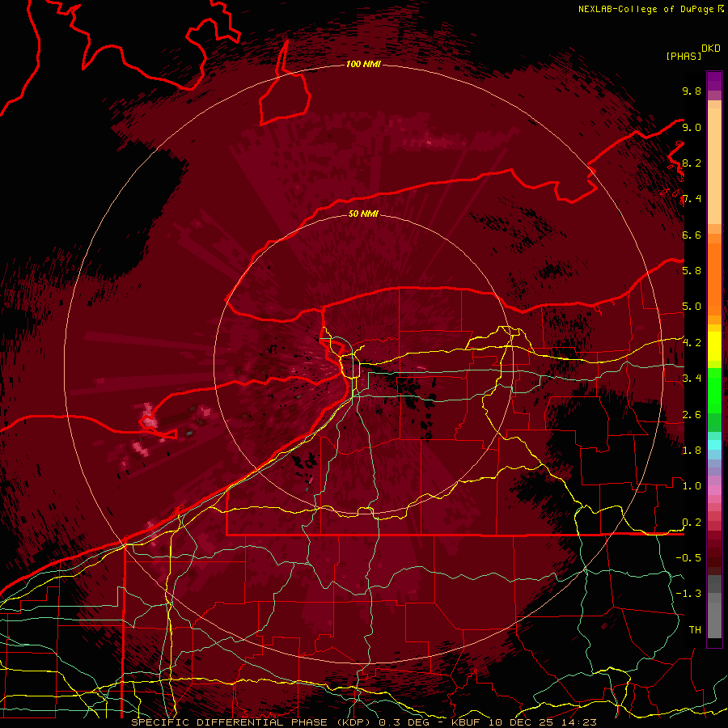The image size is (728, 728).
Task: Click the 9.0 value on the scale
Action: (692, 127)
